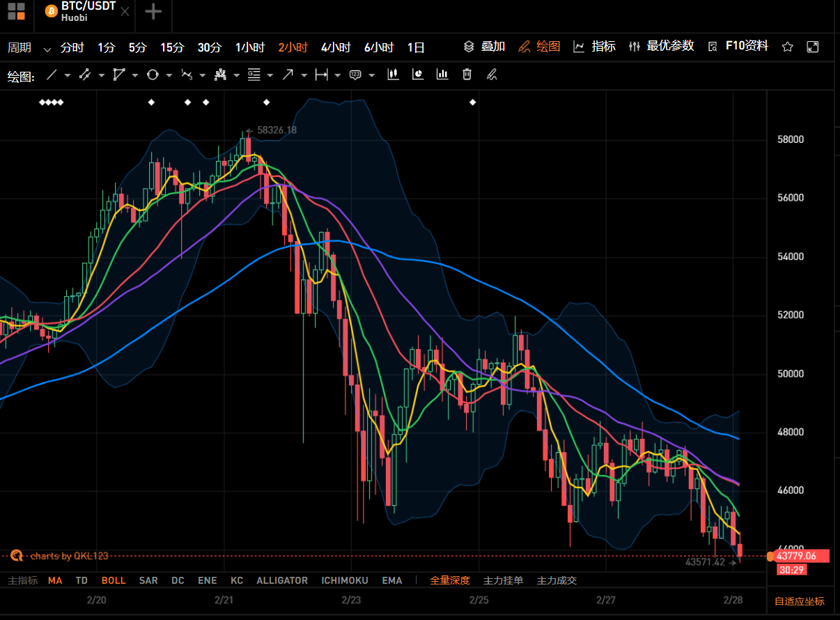Click the candlestick chart type icon
Screen dimensions: 840x620
393,75
